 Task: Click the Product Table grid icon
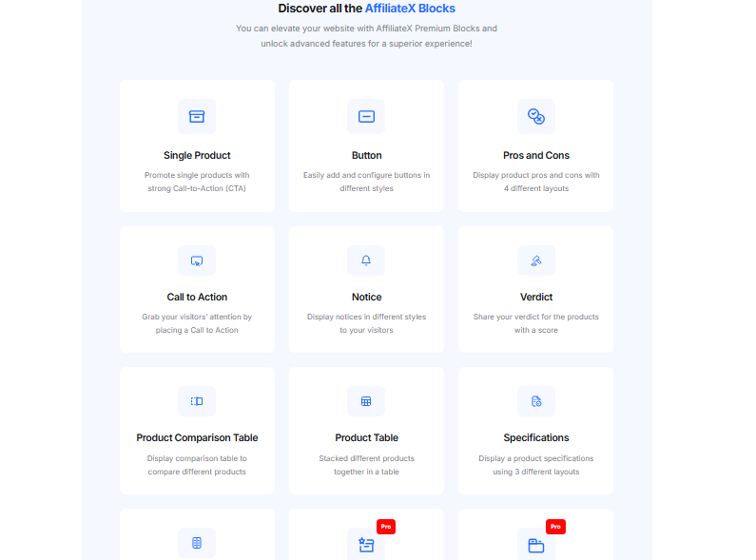pyautogui.click(x=366, y=401)
